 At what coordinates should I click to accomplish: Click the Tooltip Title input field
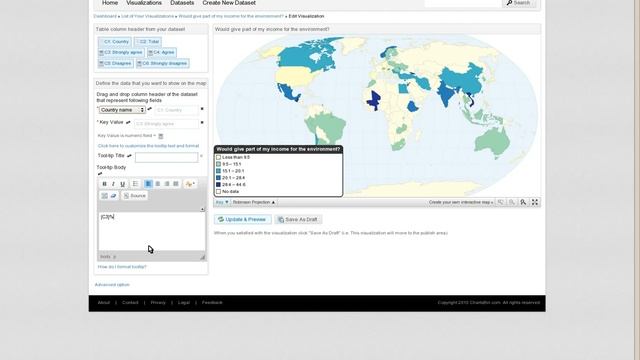click(167, 157)
